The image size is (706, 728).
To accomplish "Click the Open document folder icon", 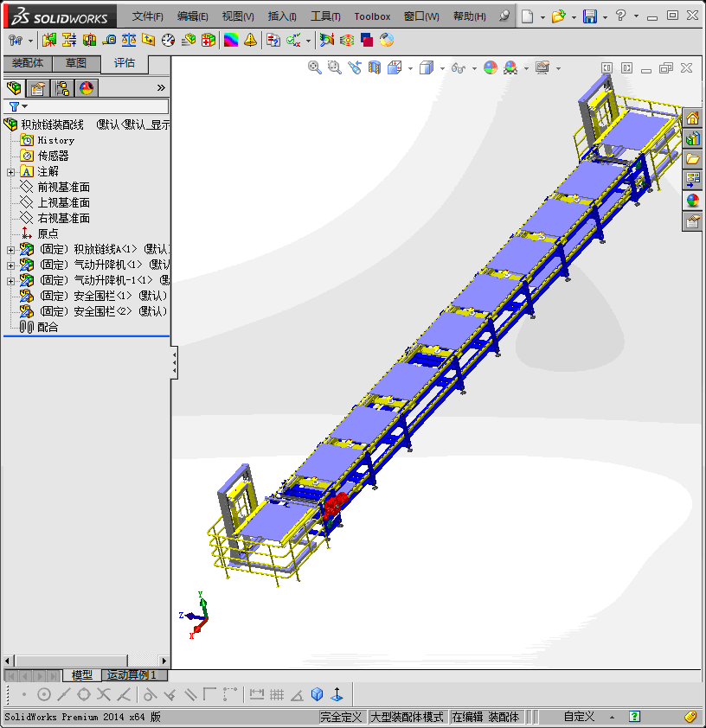I will coord(559,16).
